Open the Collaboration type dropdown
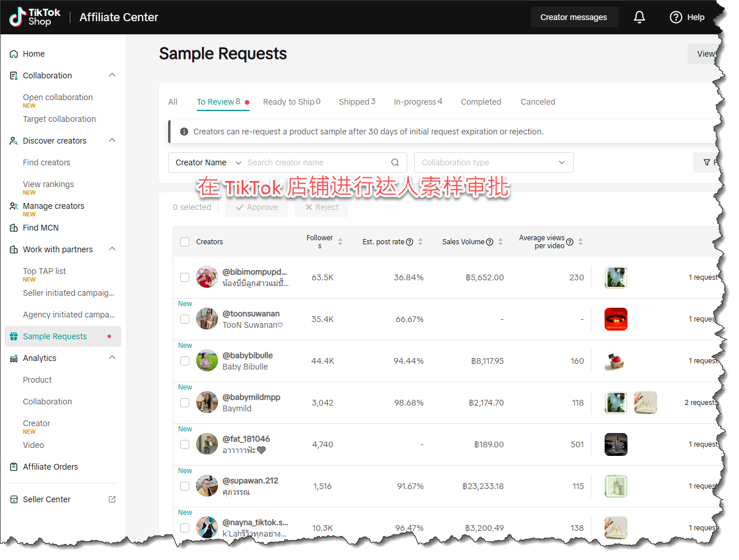 pos(493,162)
